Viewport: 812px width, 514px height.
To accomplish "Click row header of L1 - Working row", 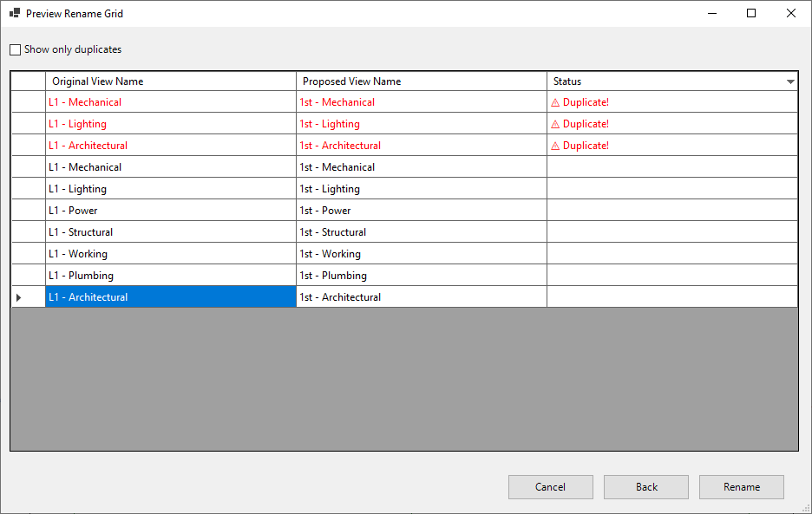I will click(28, 254).
